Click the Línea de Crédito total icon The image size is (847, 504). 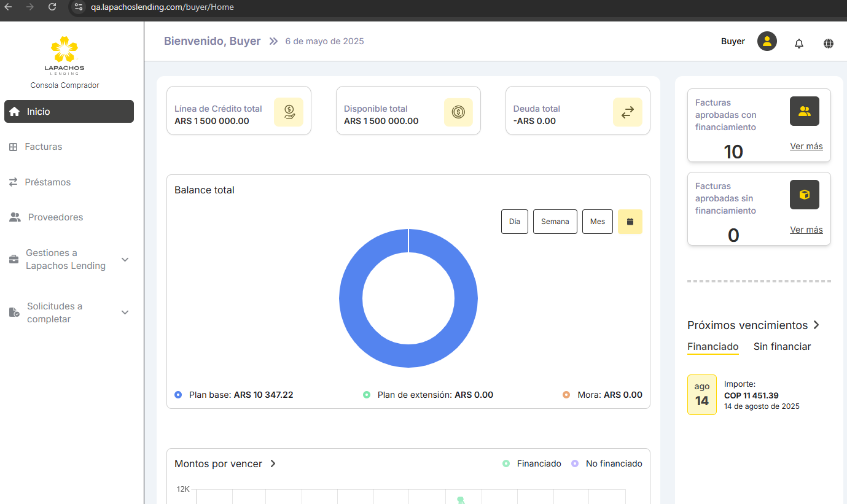(289, 112)
